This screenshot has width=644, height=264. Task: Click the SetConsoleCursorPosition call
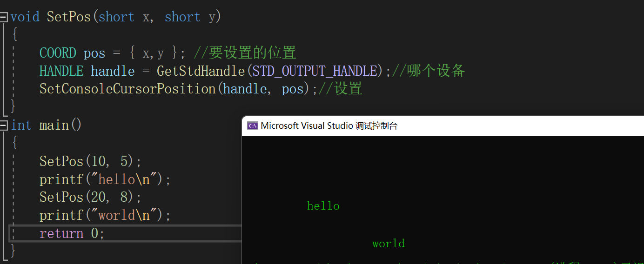point(127,89)
